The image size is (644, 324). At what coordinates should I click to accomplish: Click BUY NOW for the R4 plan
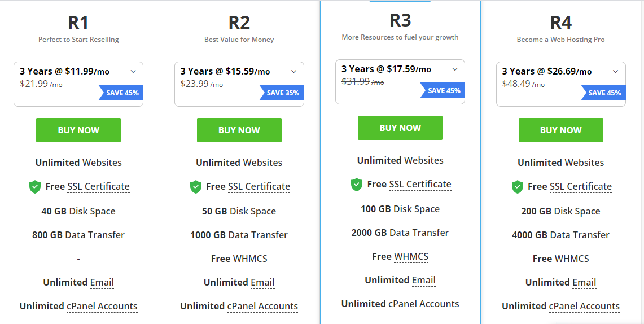click(561, 130)
